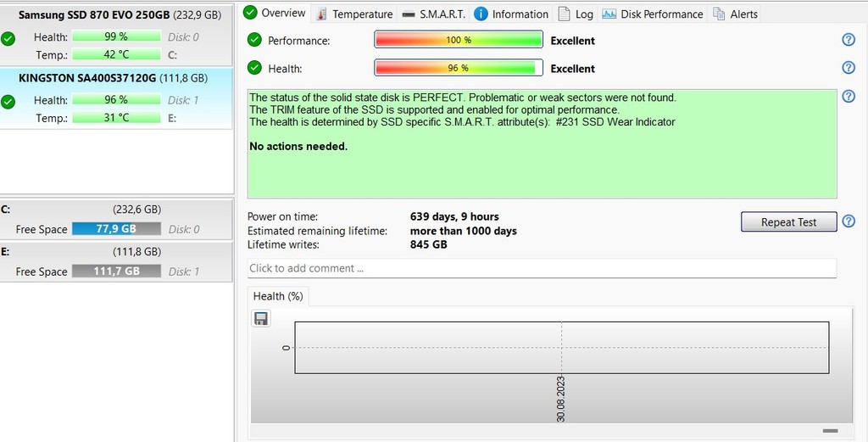The image size is (868, 442).
Task: Click the drive icon on S.M.A.R.T. tab
Action: pos(409,14)
